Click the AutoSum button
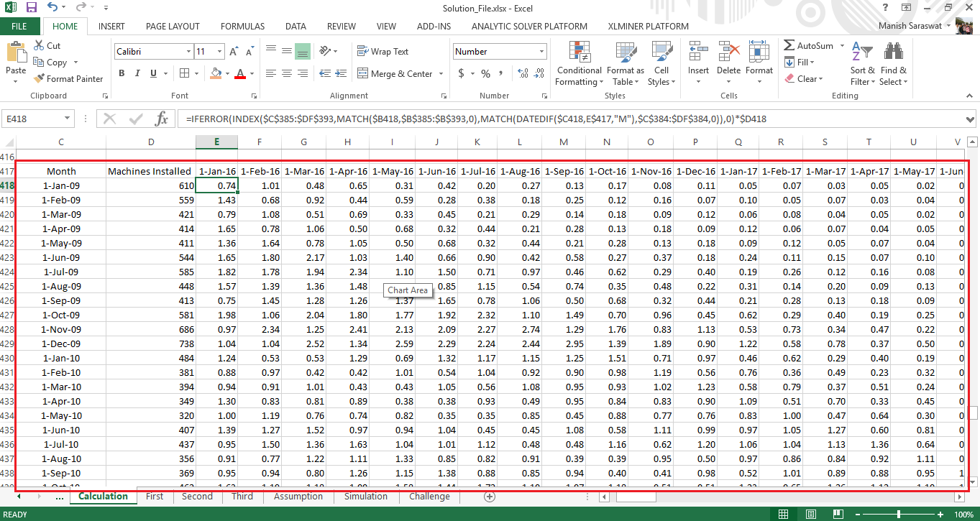 808,45
